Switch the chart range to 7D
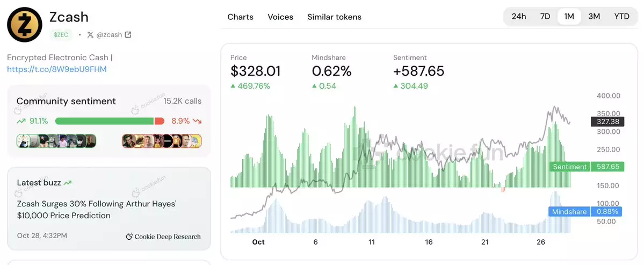The height and width of the screenshot is (265, 644). click(545, 16)
